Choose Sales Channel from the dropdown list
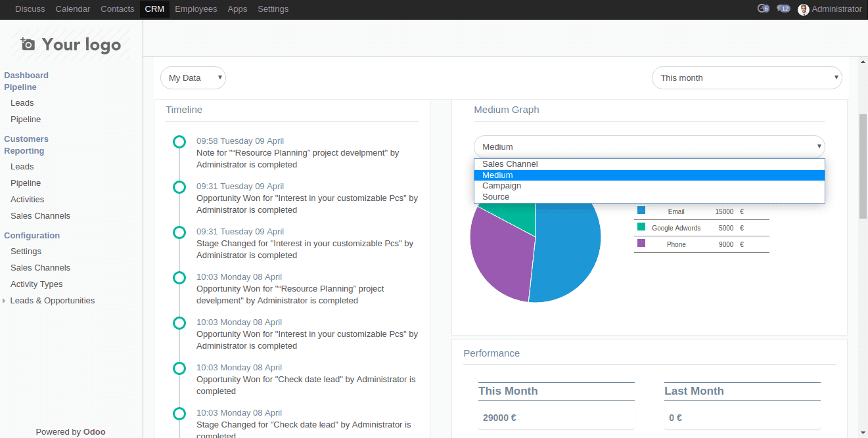Image resolution: width=868 pixels, height=438 pixels. 649,164
